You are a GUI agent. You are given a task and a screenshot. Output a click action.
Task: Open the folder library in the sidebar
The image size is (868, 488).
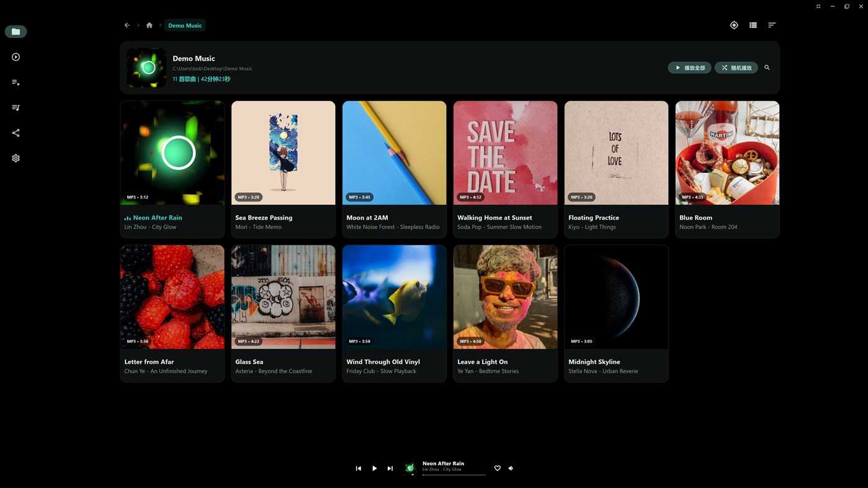[x=16, y=32]
